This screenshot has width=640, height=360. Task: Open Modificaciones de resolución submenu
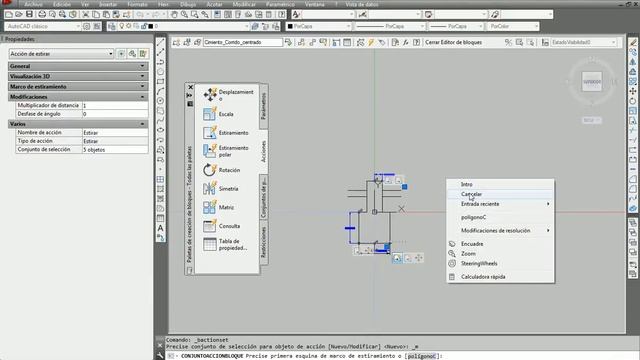click(500, 231)
